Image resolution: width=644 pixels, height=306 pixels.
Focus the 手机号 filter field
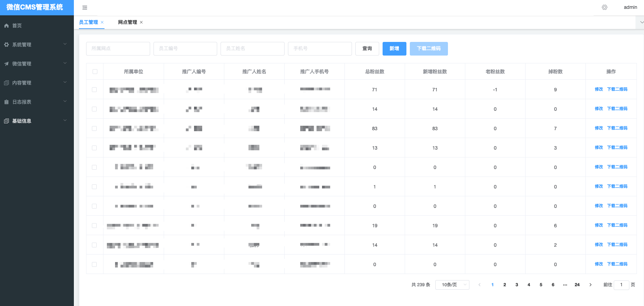[x=320, y=49]
